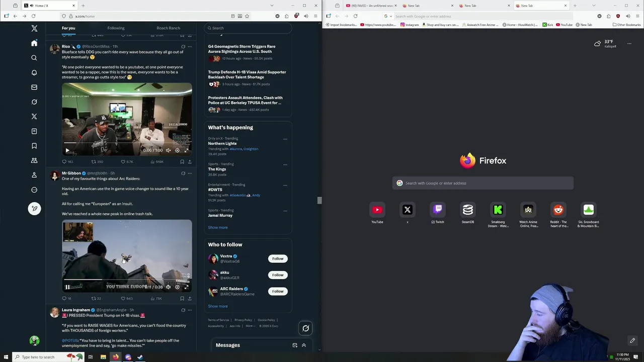This screenshot has height=362, width=644.
Task: Share Mr Gibbon's post
Action: pyautogui.click(x=190, y=298)
